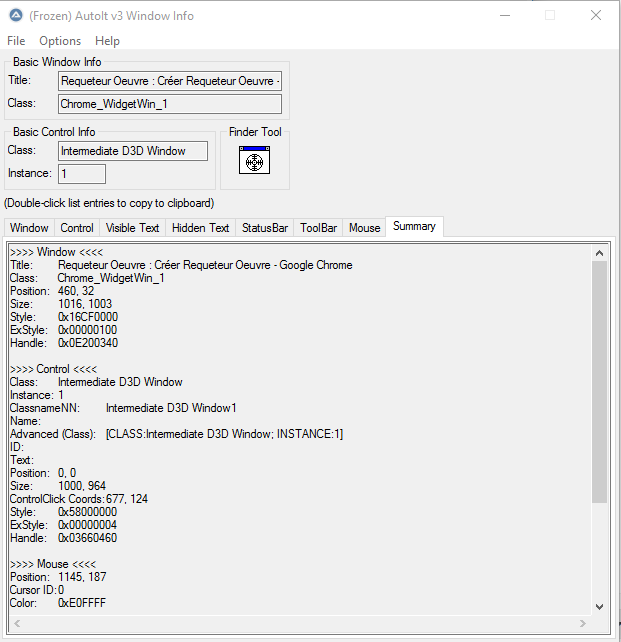Click the Instance field showing 1
This screenshot has width=621, height=642.
(82, 174)
